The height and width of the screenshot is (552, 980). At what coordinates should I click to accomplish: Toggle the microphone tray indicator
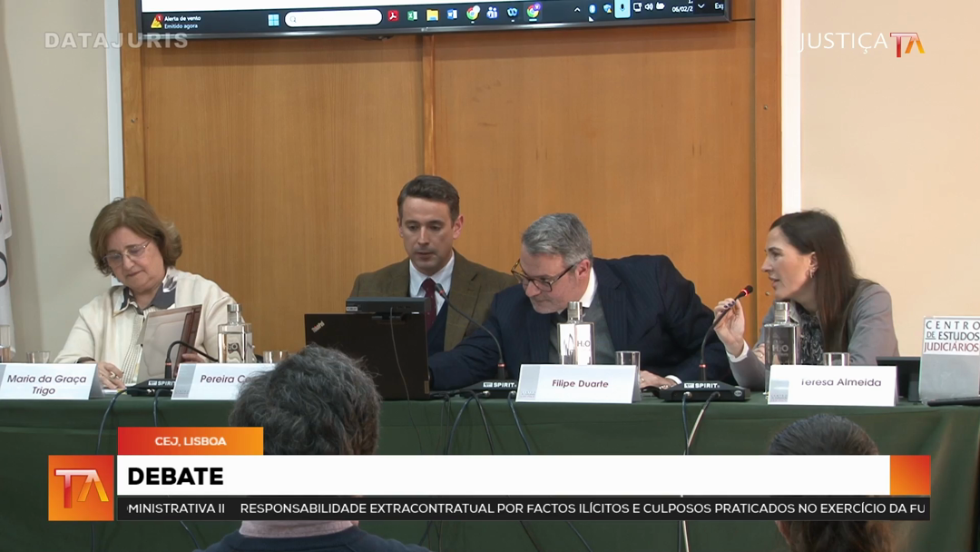(x=622, y=8)
